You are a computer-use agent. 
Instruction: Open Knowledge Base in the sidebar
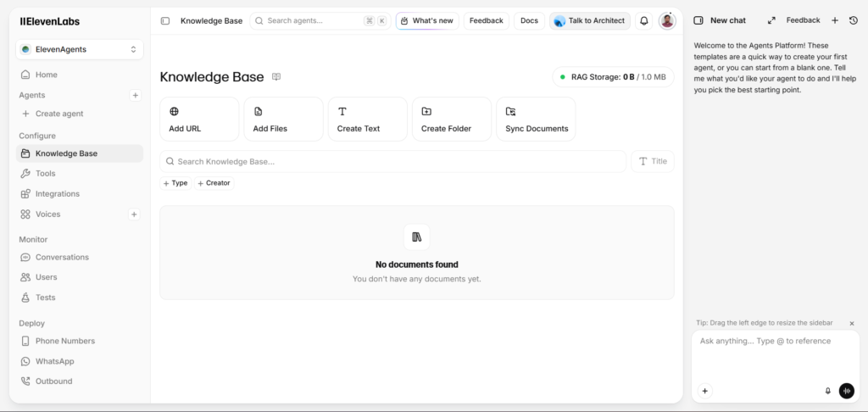(79, 153)
